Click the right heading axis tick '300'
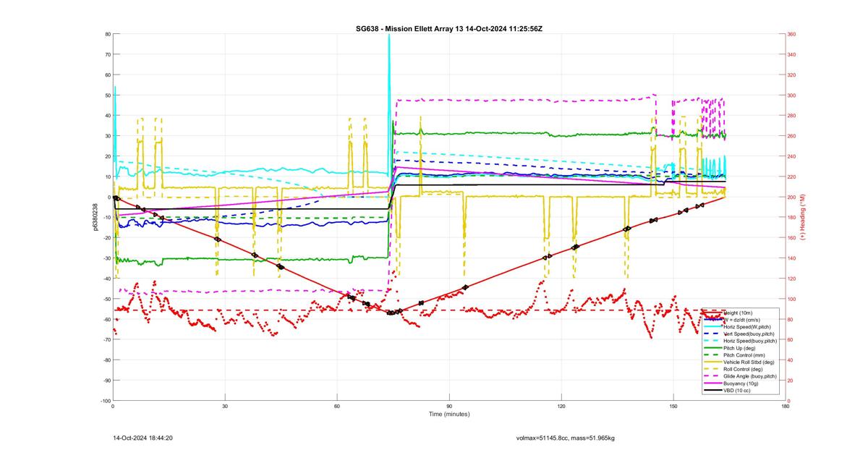Viewport: 868px width, 450px height. click(x=792, y=95)
